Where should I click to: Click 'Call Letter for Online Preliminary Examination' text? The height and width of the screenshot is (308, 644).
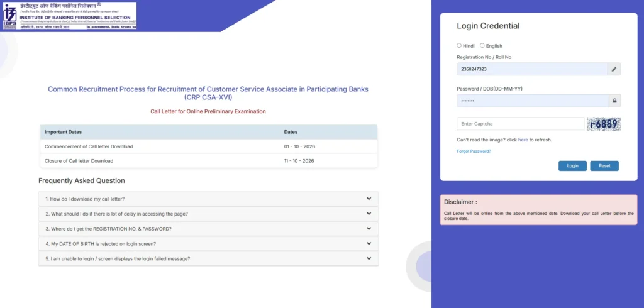coord(208,111)
